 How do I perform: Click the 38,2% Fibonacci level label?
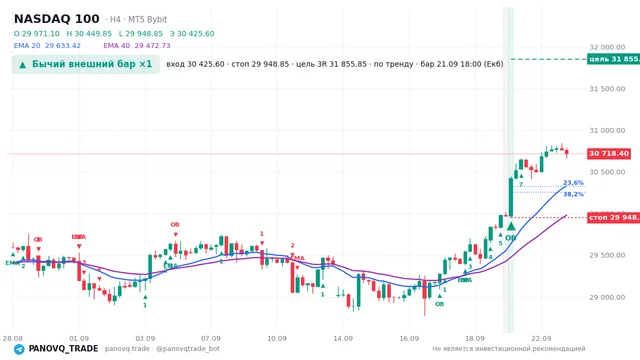tap(573, 194)
